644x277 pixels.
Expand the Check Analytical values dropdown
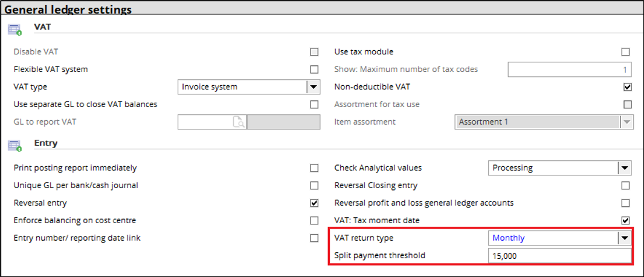[624, 168]
